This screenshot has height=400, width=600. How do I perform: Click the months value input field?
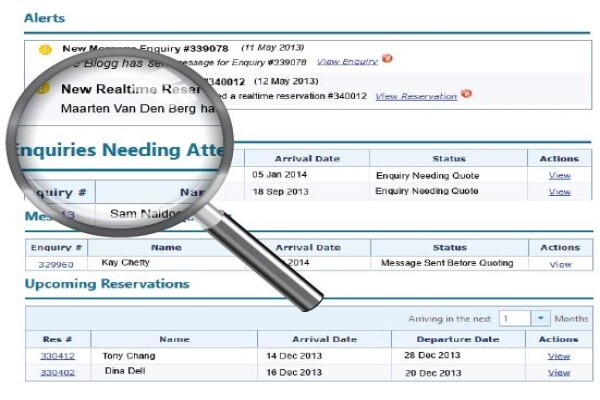tap(515, 318)
